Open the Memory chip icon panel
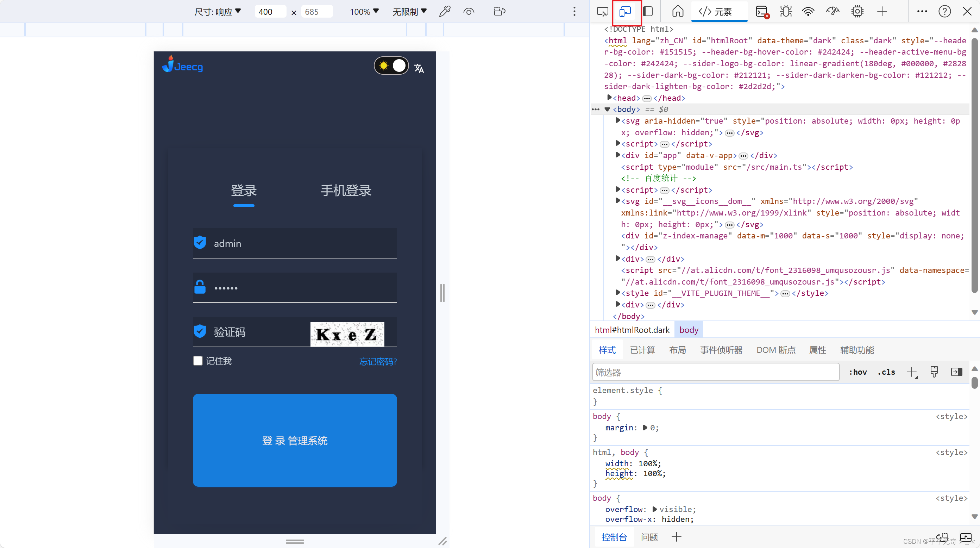This screenshot has width=980, height=548. pyautogui.click(x=857, y=11)
